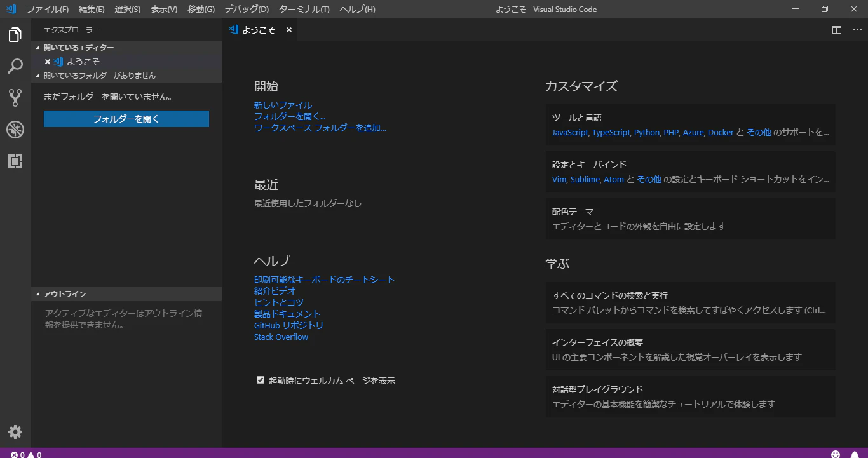868x458 pixels.
Task: Open the 表示(V) menu
Action: click(165, 10)
